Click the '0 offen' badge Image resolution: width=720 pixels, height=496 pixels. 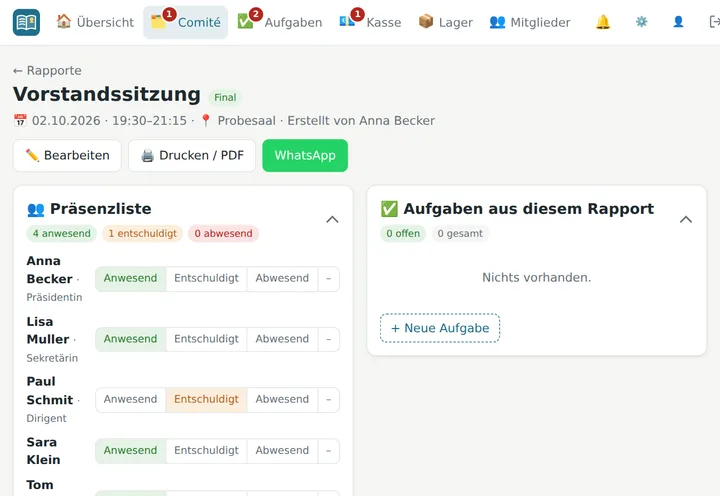[403, 234]
